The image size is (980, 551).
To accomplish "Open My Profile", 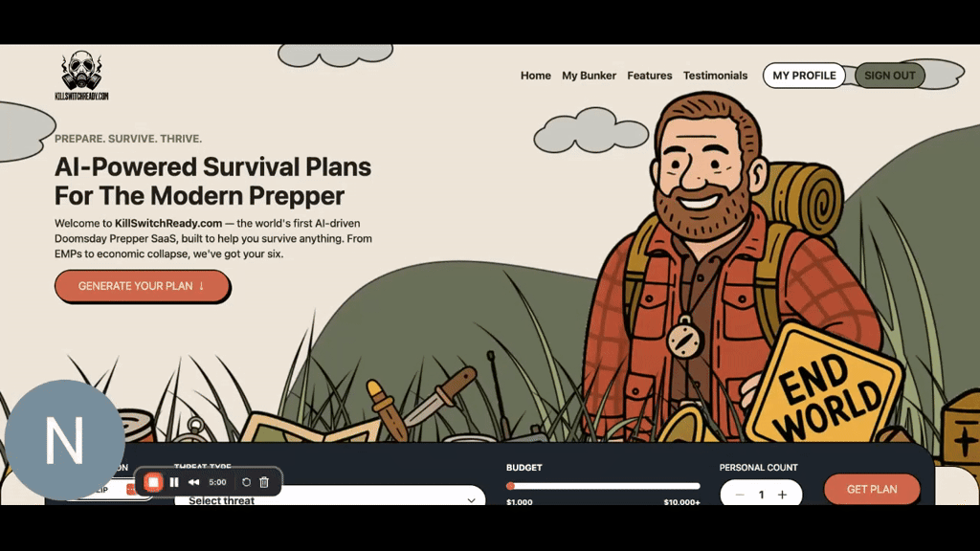I will (804, 76).
